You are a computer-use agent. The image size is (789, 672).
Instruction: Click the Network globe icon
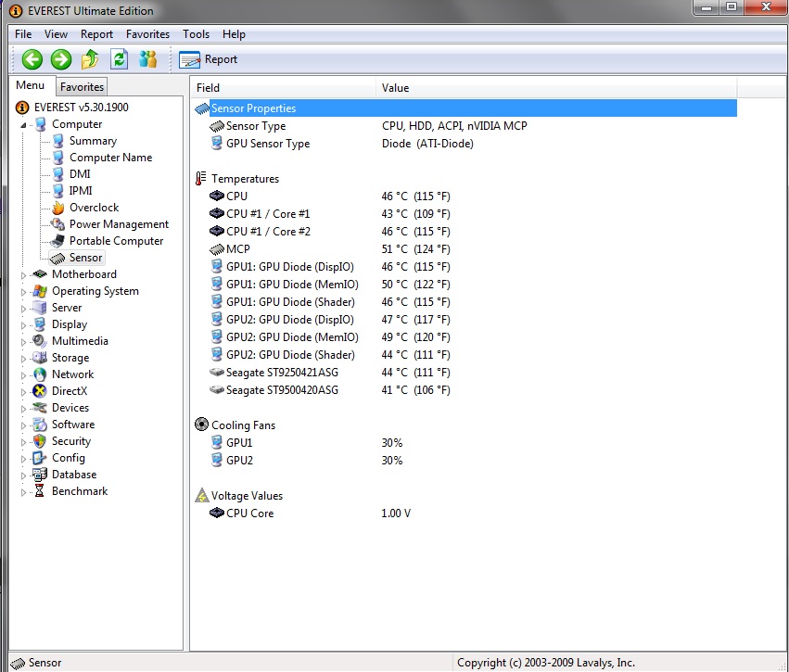40,374
